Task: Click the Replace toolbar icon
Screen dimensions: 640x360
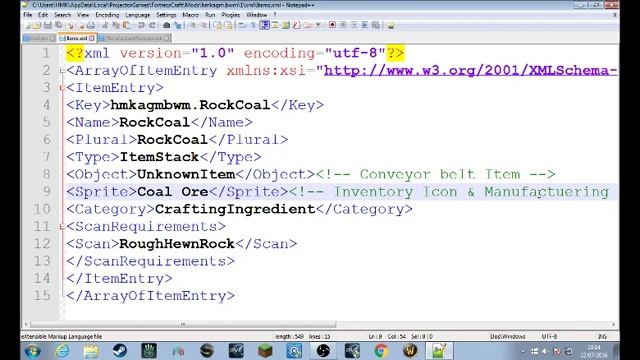Action: pos(178,25)
